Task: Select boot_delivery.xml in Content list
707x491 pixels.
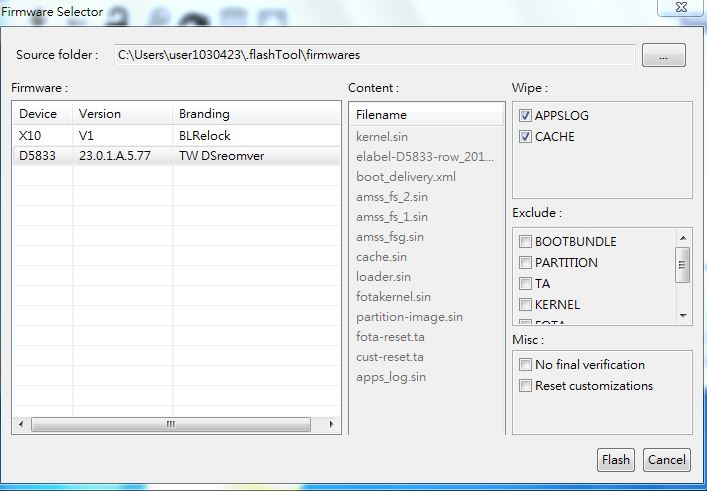Action: [406, 176]
